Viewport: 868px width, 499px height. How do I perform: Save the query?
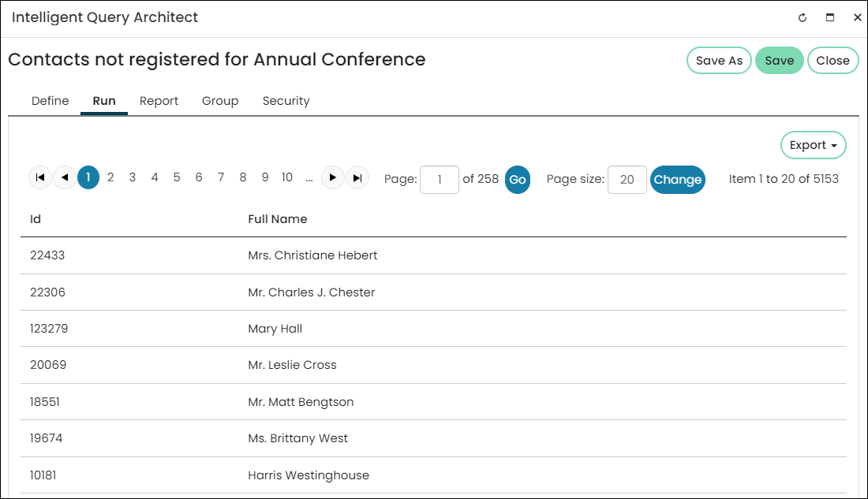(x=780, y=60)
